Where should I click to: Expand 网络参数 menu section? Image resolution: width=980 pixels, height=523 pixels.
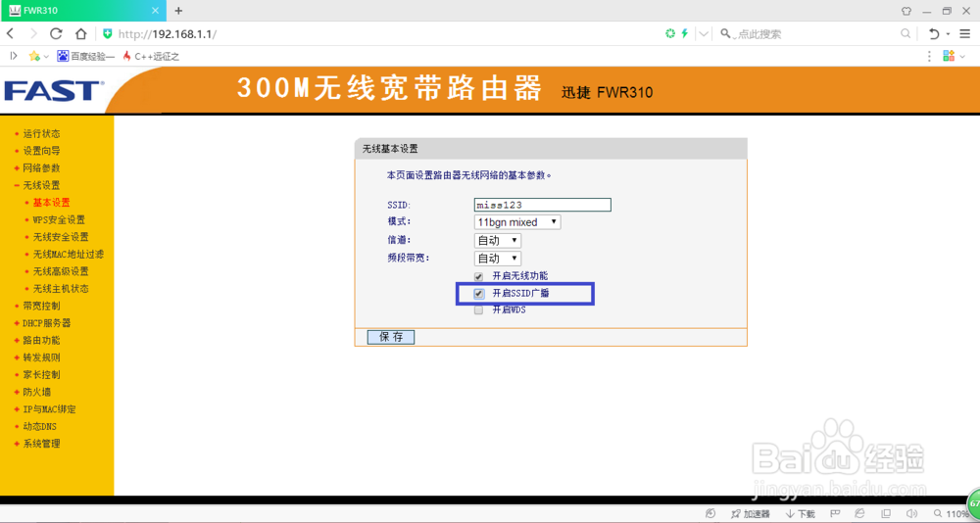click(x=41, y=168)
